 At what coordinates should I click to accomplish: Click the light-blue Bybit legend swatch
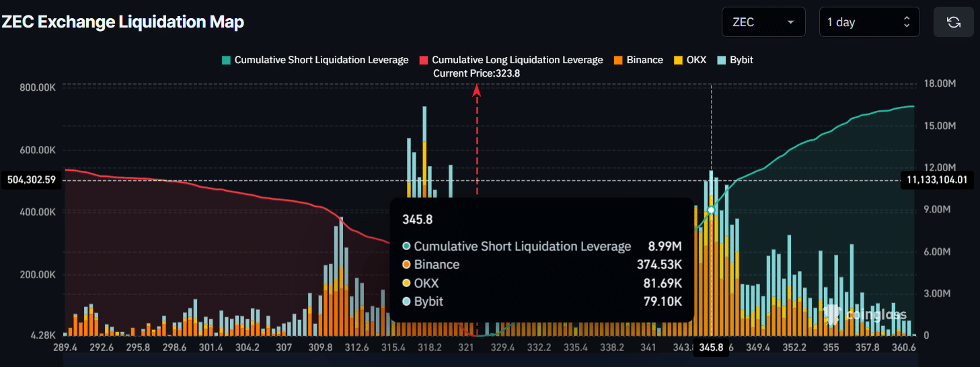[722, 60]
